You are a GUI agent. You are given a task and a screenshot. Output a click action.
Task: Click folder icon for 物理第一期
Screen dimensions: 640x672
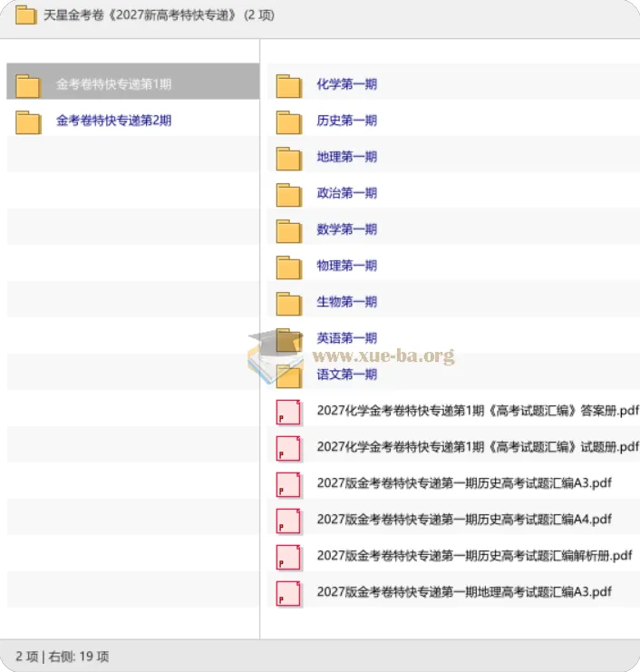(x=289, y=268)
